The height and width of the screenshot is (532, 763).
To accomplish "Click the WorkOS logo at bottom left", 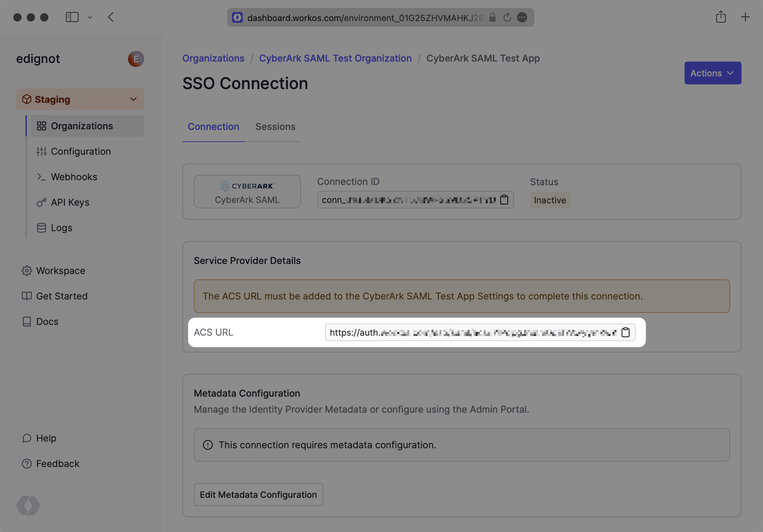I will click(28, 506).
